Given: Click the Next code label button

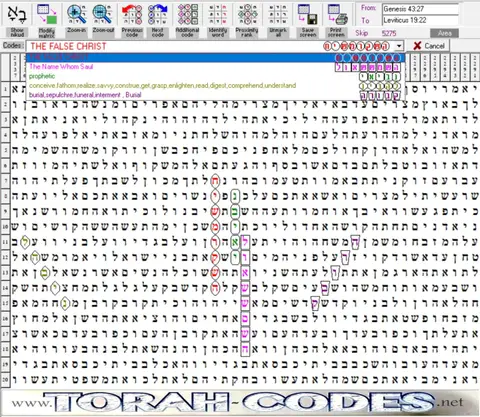Looking at the screenshot, I should (158, 32).
